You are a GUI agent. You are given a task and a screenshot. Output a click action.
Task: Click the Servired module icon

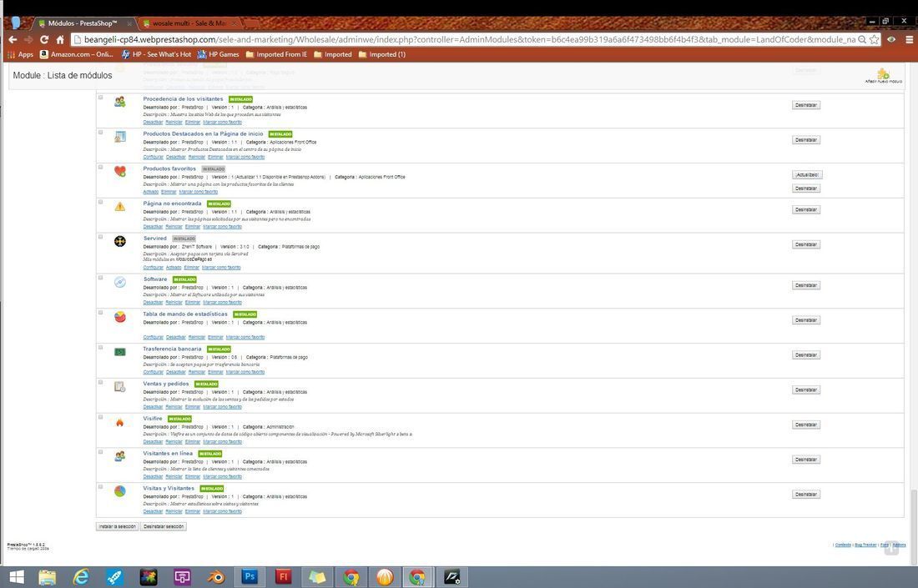click(x=120, y=241)
